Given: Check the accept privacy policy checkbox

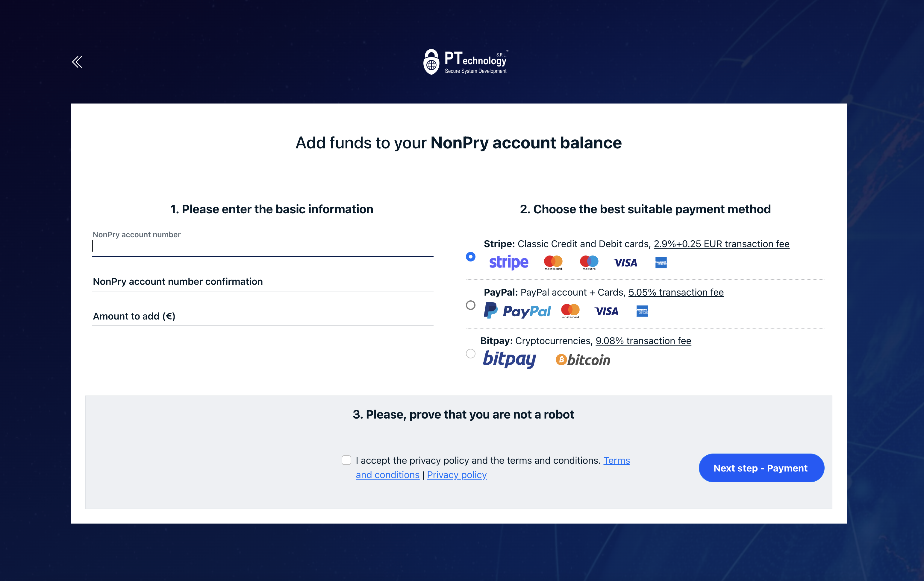Looking at the screenshot, I should coord(346,460).
